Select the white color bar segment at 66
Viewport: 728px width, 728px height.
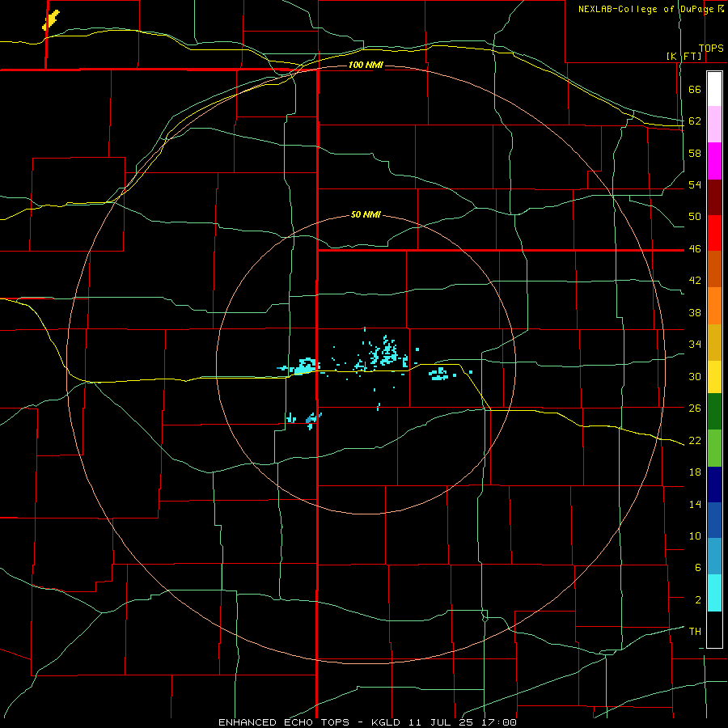click(x=714, y=89)
